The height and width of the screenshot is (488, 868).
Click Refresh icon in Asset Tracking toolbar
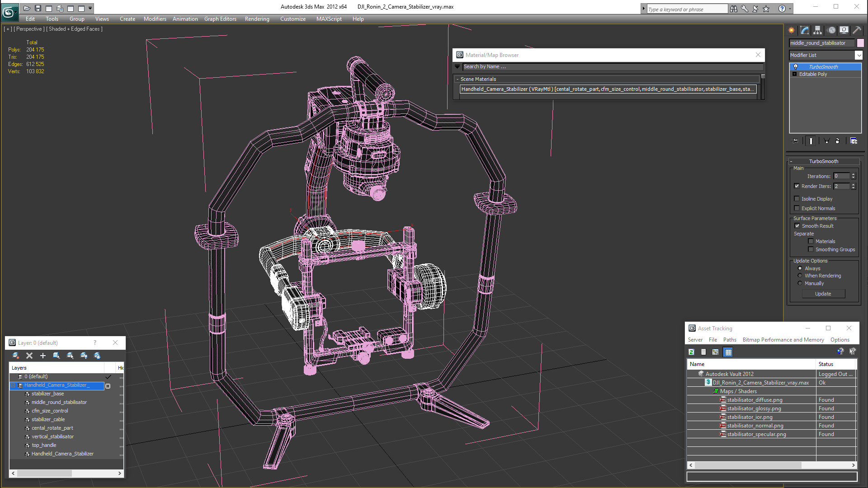tap(691, 352)
